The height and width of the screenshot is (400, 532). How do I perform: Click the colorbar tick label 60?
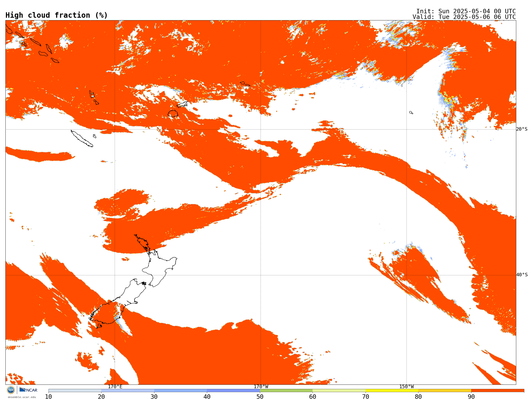click(313, 397)
